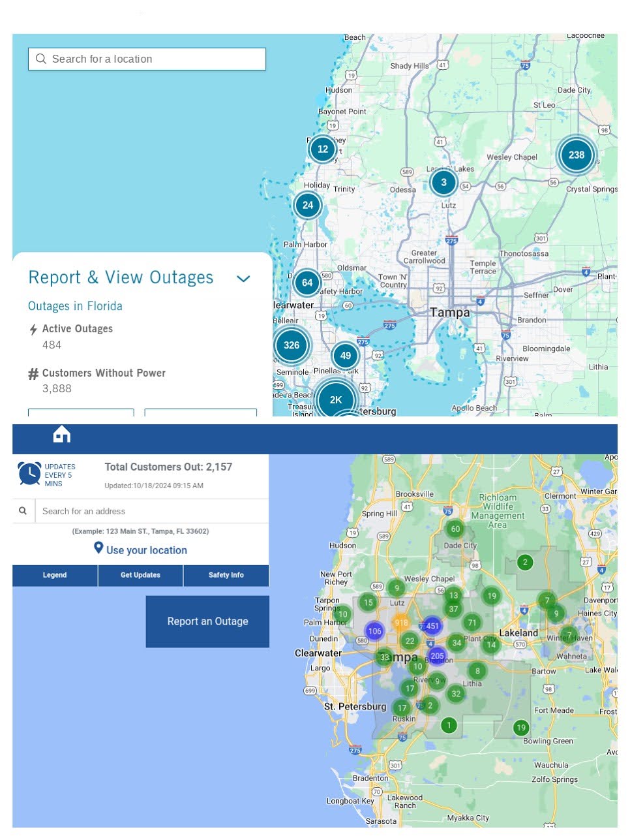Click the Search for an address field
This screenshot has height=840, width=630.
pos(151,511)
